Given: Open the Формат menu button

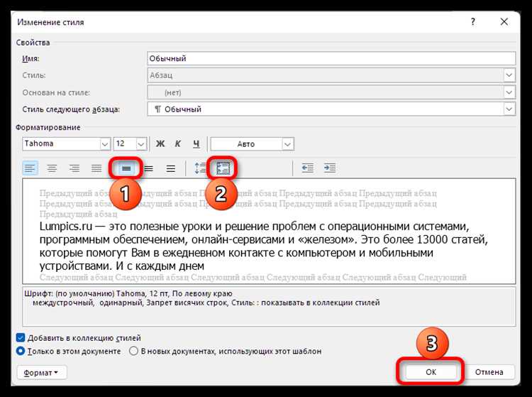Looking at the screenshot, I should click(42, 373).
